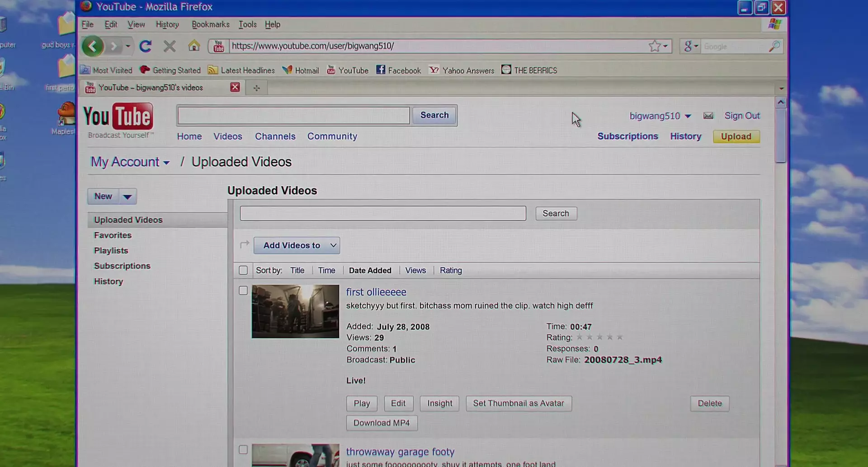
Task: Open a new tab with the plus button
Action: coord(257,88)
